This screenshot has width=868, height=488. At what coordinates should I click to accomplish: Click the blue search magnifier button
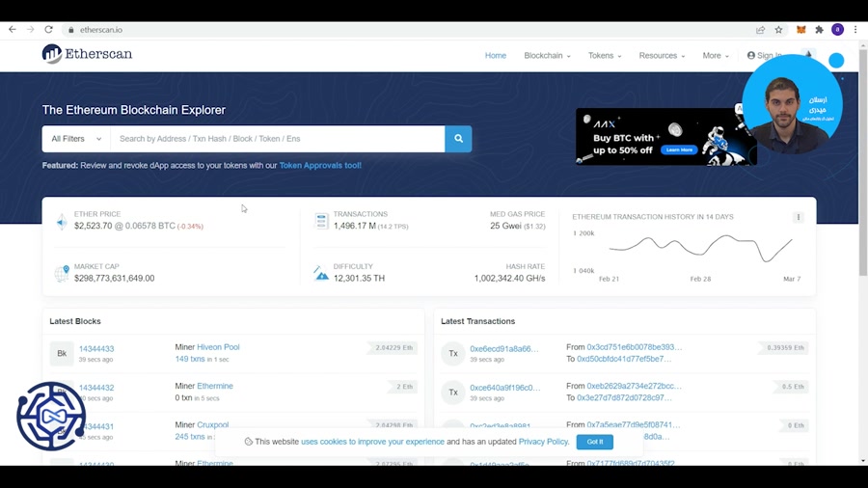coord(458,139)
